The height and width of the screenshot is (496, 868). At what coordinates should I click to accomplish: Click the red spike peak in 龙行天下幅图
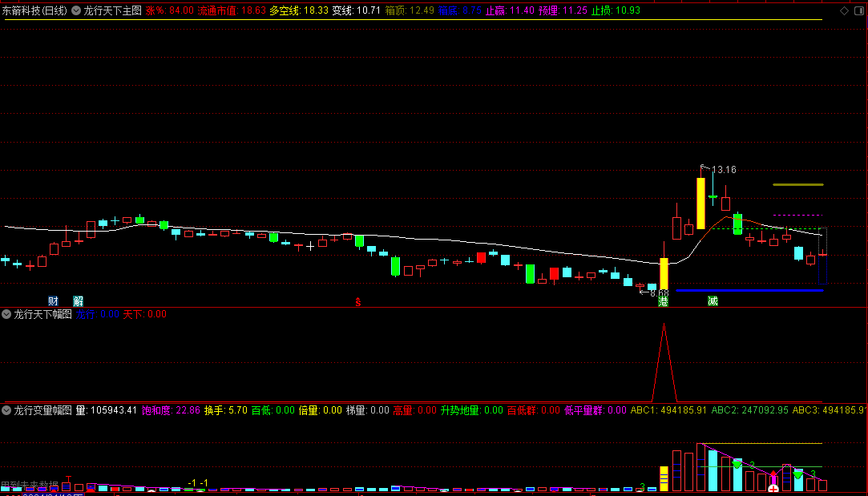point(664,325)
